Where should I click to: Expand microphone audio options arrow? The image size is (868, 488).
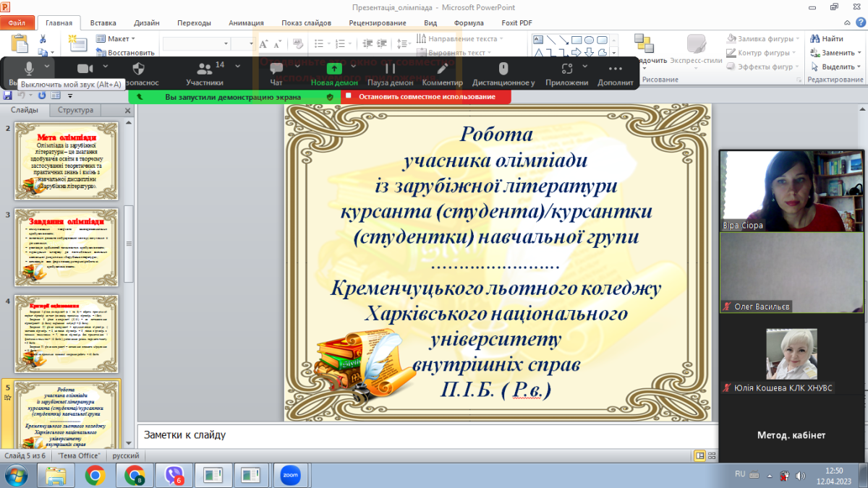[x=47, y=66]
